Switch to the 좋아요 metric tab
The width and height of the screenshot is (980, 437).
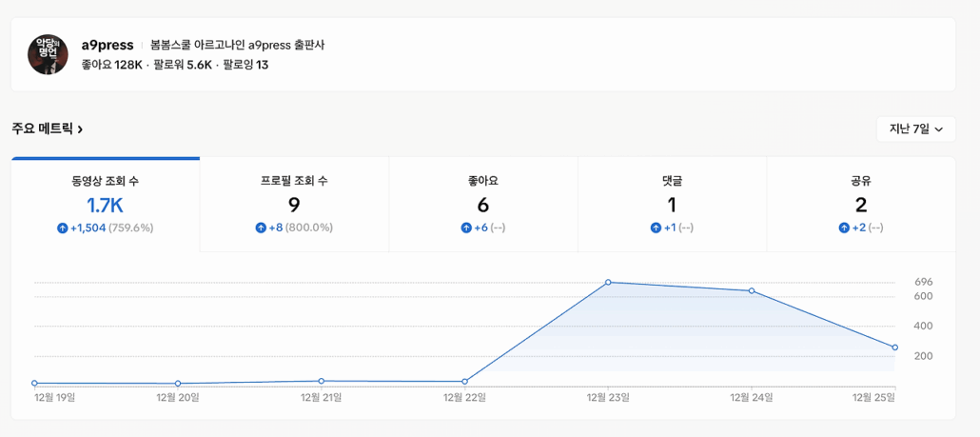point(483,204)
